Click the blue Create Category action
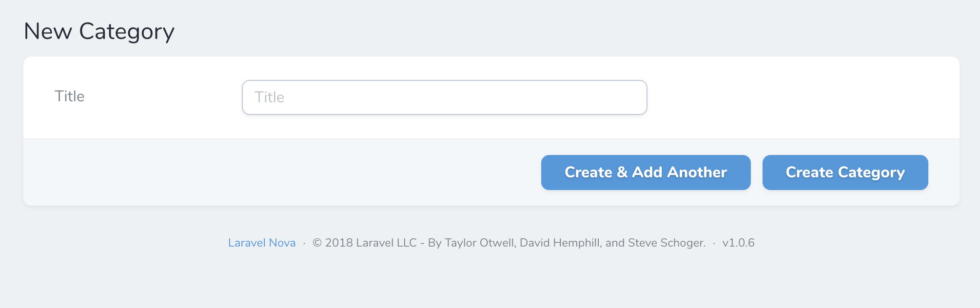Viewport: 980px width, 308px height. (x=845, y=172)
